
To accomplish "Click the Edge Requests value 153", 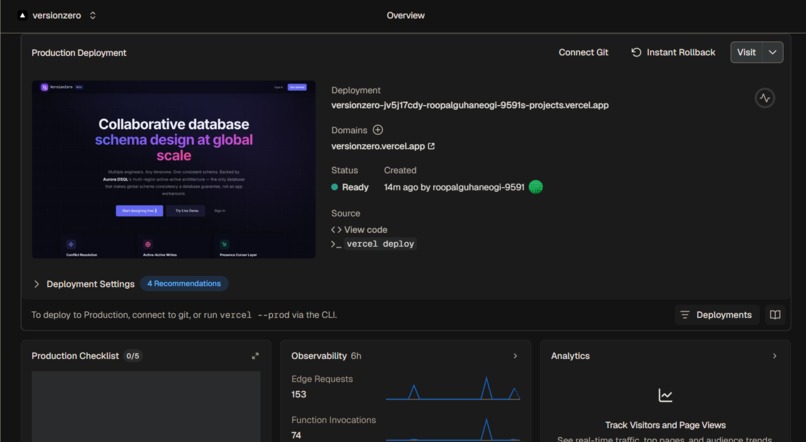I will tap(299, 395).
